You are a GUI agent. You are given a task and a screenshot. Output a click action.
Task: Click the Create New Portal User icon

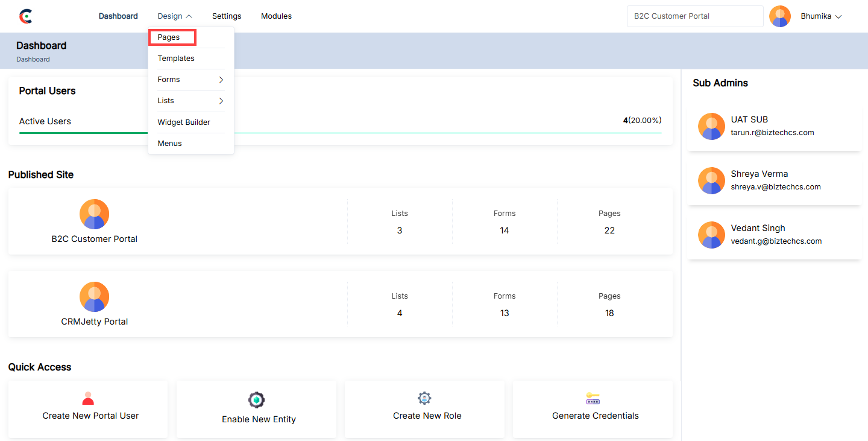coord(88,398)
